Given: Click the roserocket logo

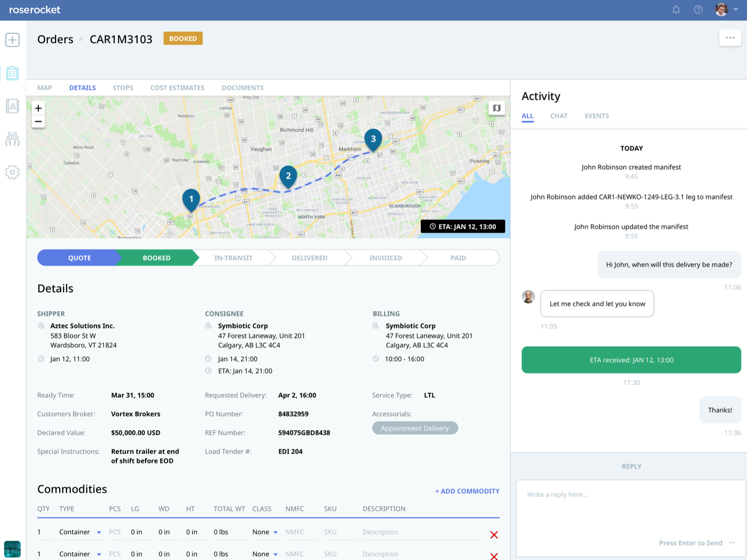Looking at the screenshot, I should (x=35, y=10).
